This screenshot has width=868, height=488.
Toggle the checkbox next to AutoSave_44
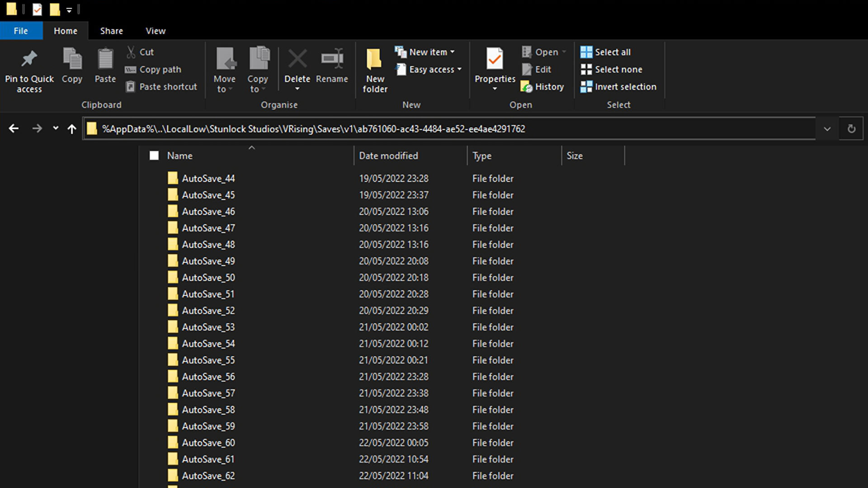(154, 178)
